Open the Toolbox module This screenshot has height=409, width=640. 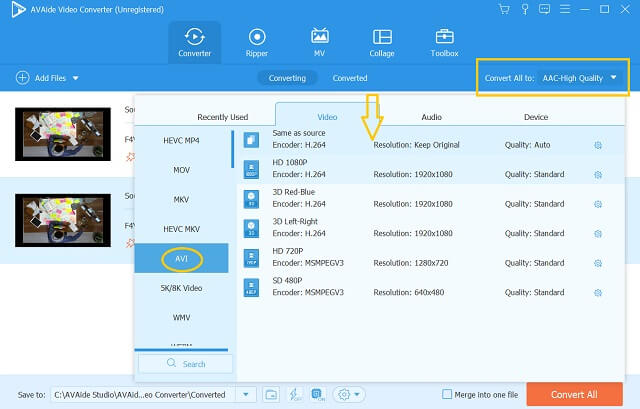tap(444, 42)
